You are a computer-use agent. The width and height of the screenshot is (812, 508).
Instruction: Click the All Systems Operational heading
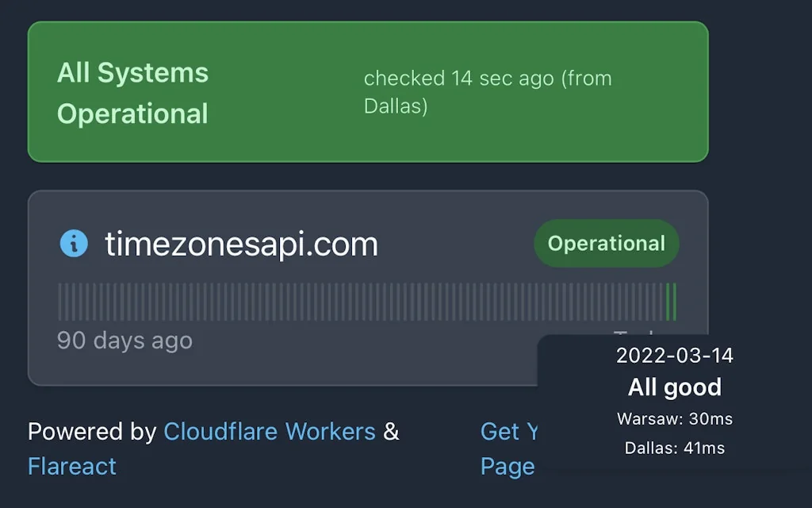[x=132, y=93]
